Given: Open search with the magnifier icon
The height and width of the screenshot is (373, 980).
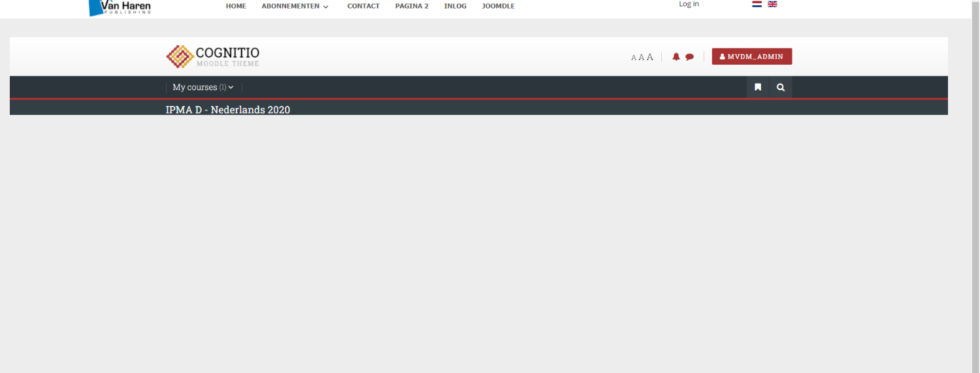Looking at the screenshot, I should coord(781,88).
